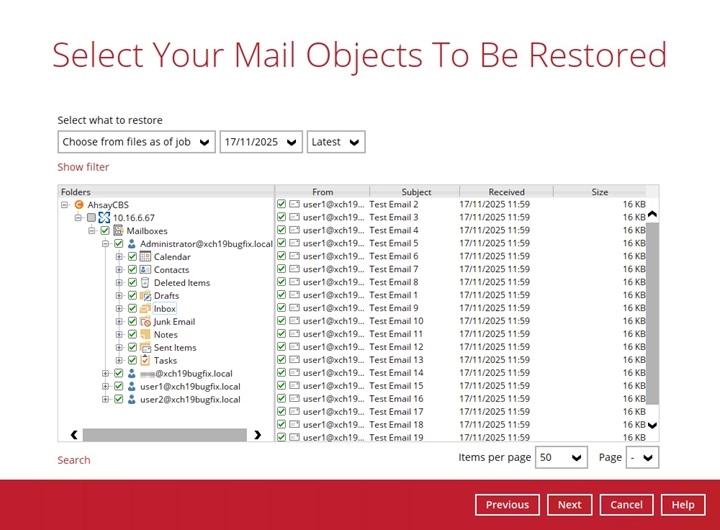Expand the user1@xch19bugfix.local mailbox node
This screenshot has width=720, height=530.
[x=105, y=386]
